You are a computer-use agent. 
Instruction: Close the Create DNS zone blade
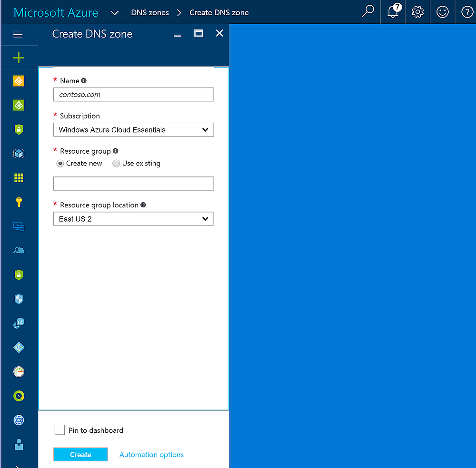(219, 33)
